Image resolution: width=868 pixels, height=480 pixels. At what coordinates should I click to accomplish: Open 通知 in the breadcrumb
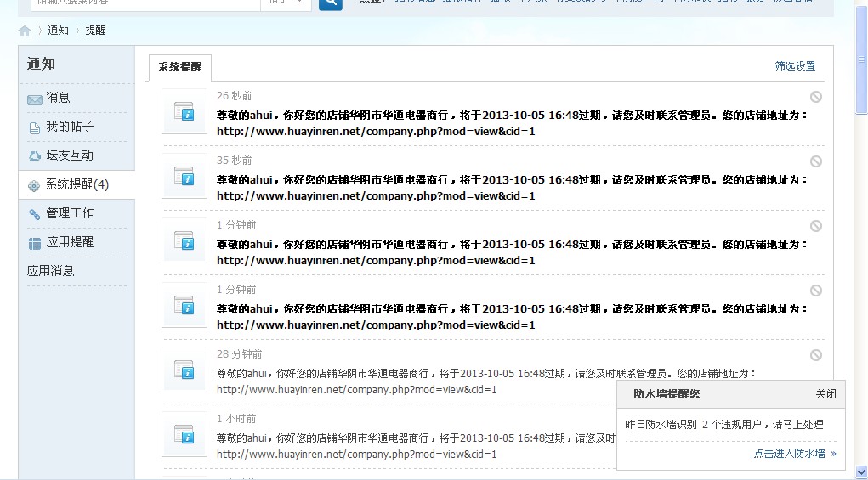pyautogui.click(x=58, y=31)
